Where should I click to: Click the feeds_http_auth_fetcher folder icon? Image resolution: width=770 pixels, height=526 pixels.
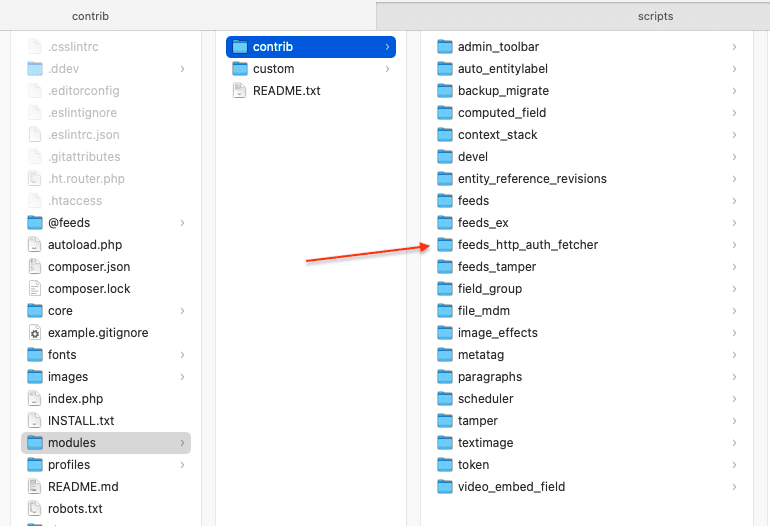(x=445, y=245)
